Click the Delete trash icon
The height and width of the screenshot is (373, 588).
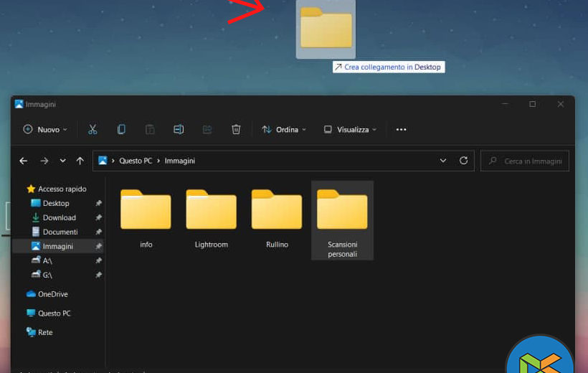tap(236, 129)
